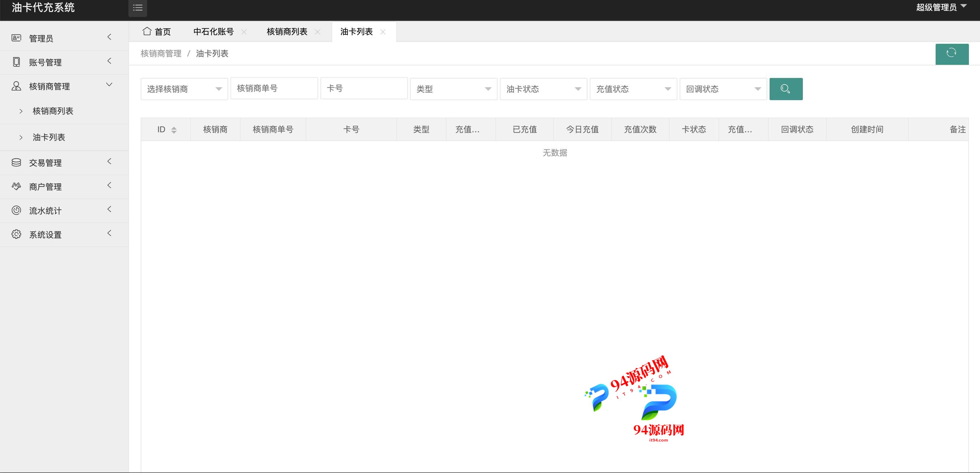Expand the 交易管理 menu chevron
The width and height of the screenshot is (980, 473).
[x=109, y=161]
